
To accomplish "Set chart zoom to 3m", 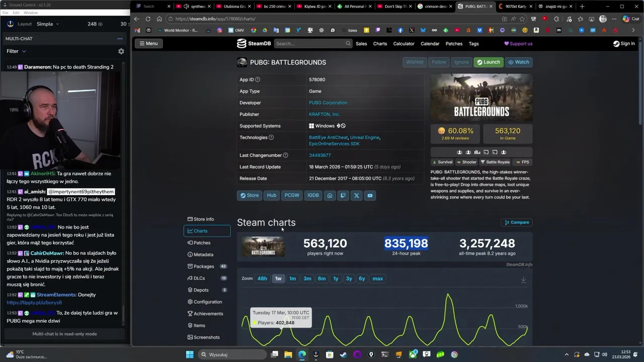I will pos(307,279).
